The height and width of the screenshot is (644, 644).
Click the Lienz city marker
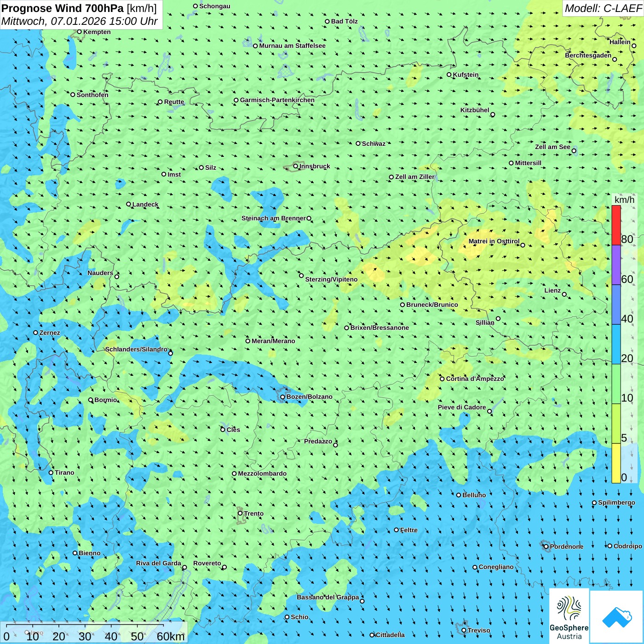pyautogui.click(x=564, y=294)
